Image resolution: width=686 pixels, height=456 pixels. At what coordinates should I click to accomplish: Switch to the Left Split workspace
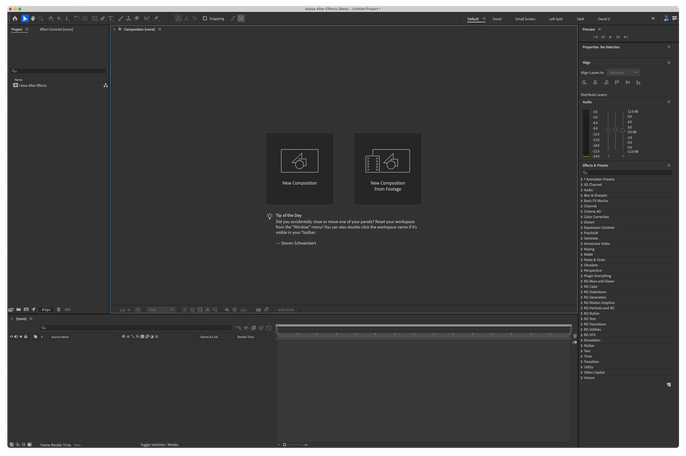click(556, 19)
